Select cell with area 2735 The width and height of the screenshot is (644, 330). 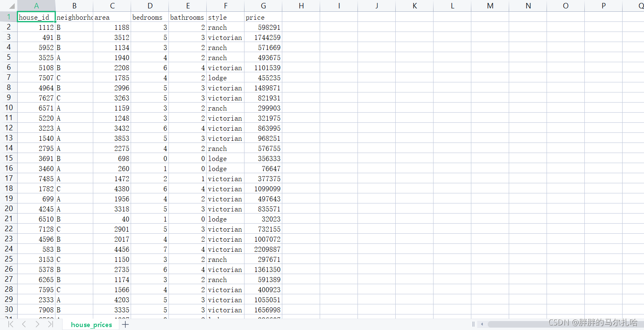click(x=112, y=269)
